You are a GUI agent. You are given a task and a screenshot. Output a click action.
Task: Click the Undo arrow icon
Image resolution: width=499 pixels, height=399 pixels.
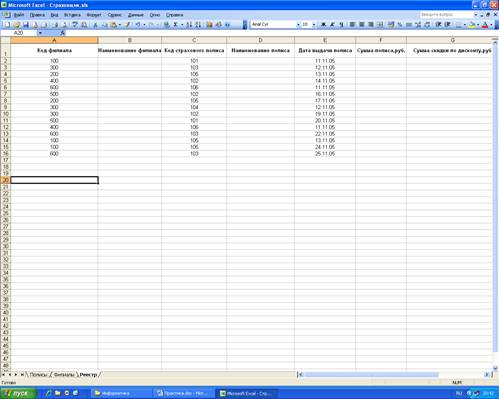(x=138, y=25)
